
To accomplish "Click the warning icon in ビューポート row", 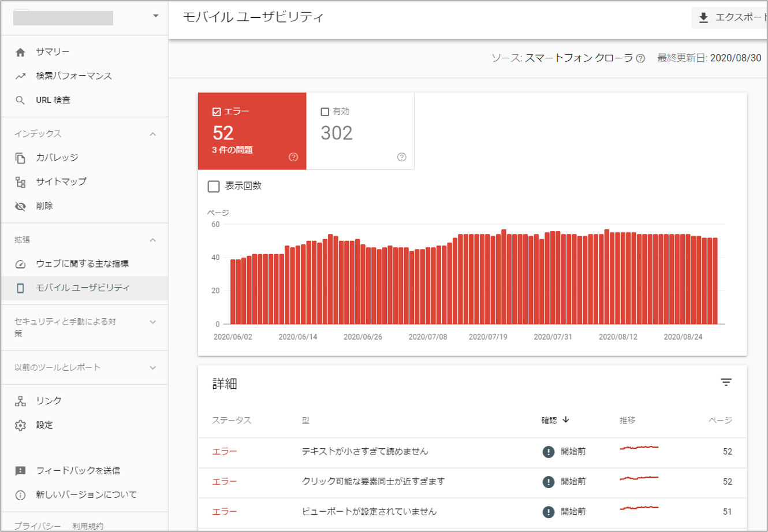I will (549, 512).
